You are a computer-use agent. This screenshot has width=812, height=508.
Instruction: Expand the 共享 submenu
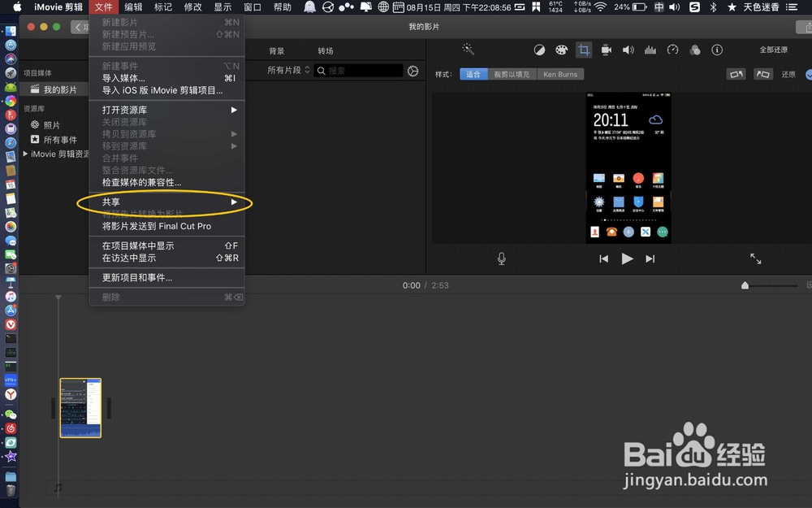click(166, 202)
